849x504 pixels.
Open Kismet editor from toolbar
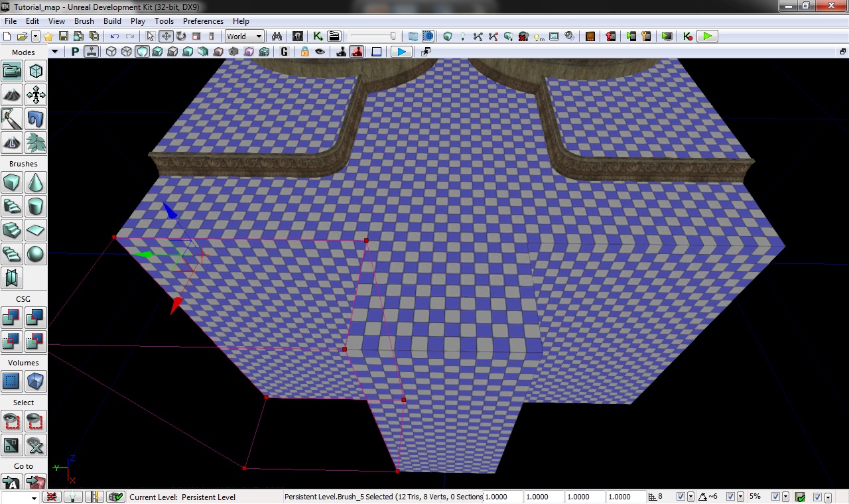(318, 36)
